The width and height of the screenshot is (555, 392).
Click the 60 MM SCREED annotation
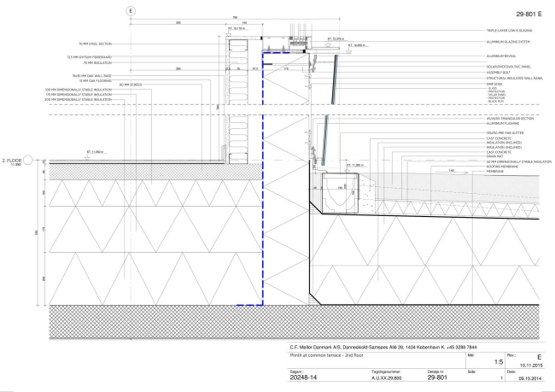[x=129, y=85]
